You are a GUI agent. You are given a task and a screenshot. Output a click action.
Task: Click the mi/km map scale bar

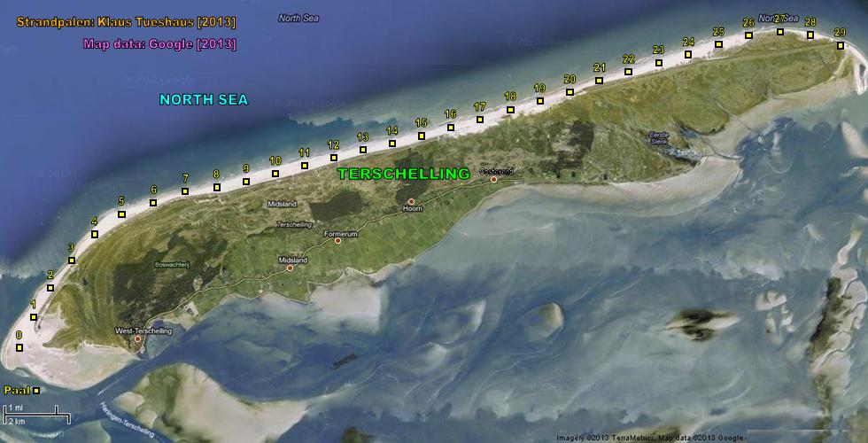[35, 414]
